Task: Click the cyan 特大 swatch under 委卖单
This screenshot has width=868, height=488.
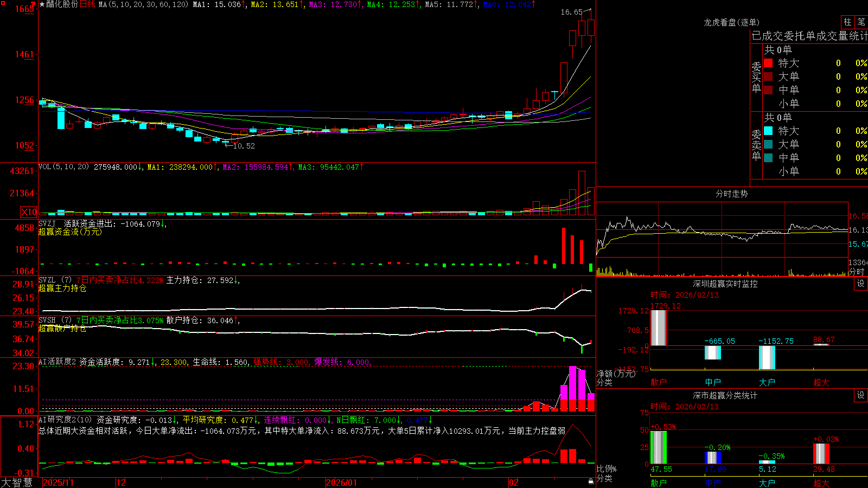Action: click(x=768, y=131)
